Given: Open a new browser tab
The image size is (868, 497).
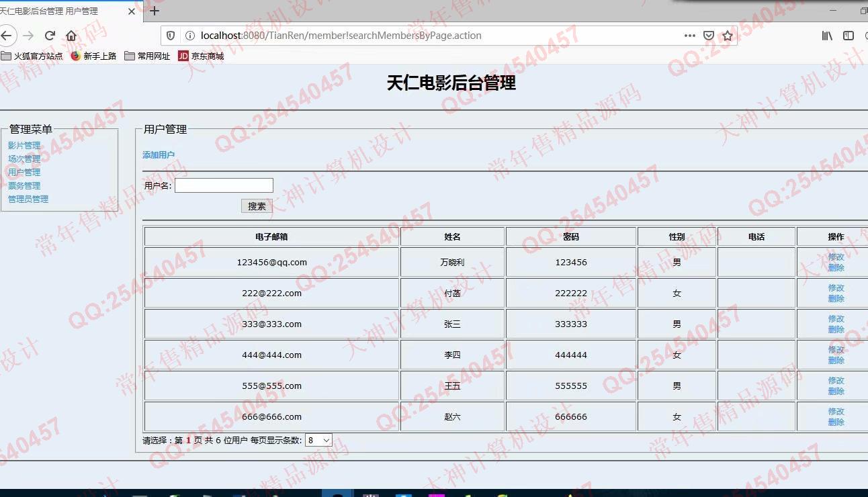Looking at the screenshot, I should 155,11.
